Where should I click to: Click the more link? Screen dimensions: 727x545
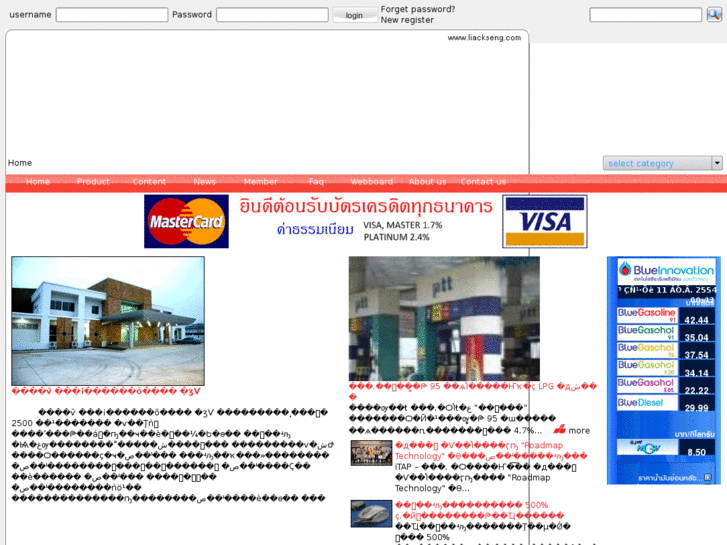(579, 431)
